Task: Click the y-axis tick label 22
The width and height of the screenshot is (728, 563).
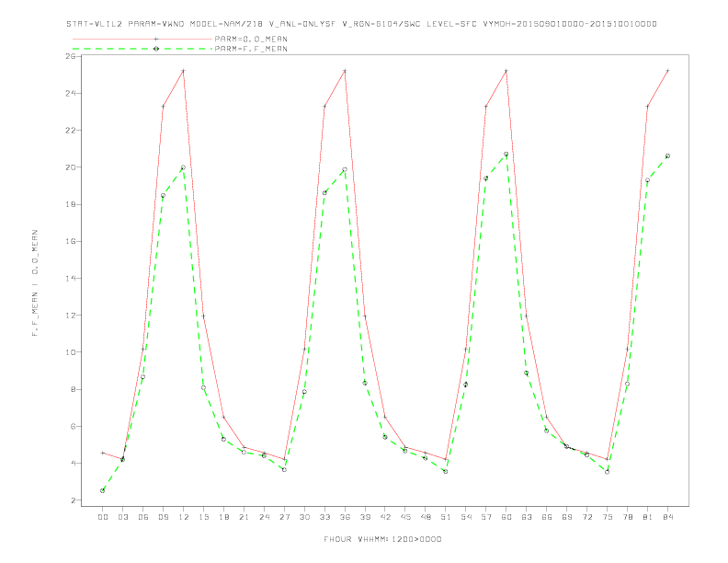Action: (x=71, y=131)
